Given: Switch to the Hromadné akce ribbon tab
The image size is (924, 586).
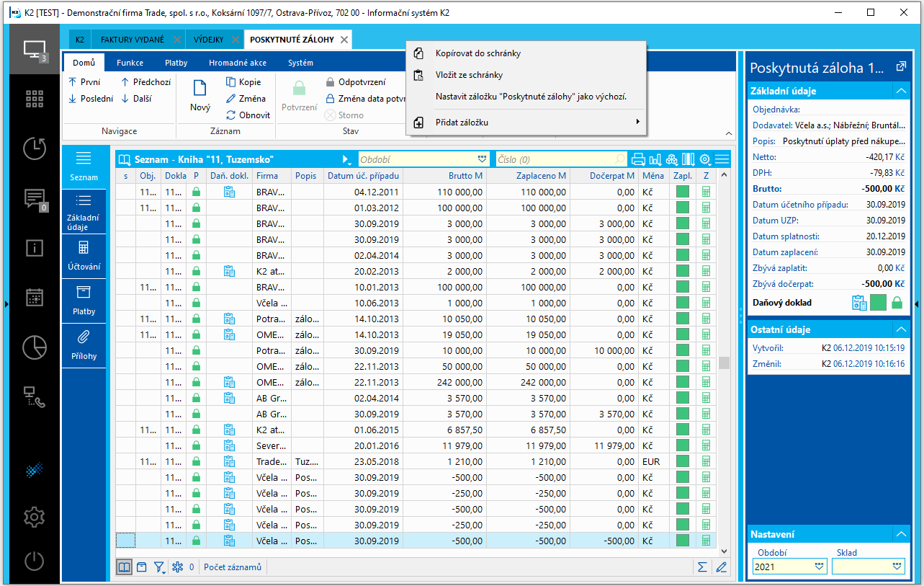Looking at the screenshot, I should click(238, 63).
